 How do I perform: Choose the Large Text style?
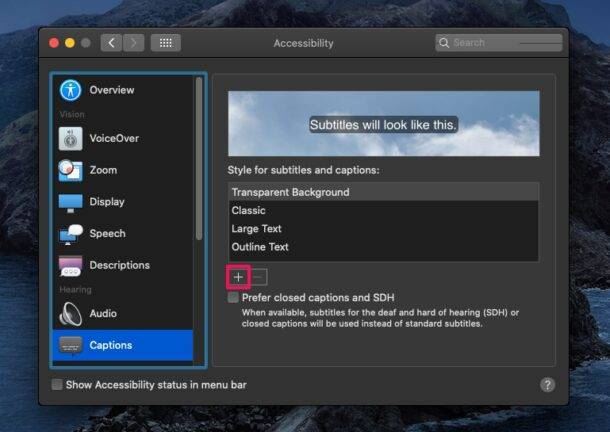click(x=383, y=229)
